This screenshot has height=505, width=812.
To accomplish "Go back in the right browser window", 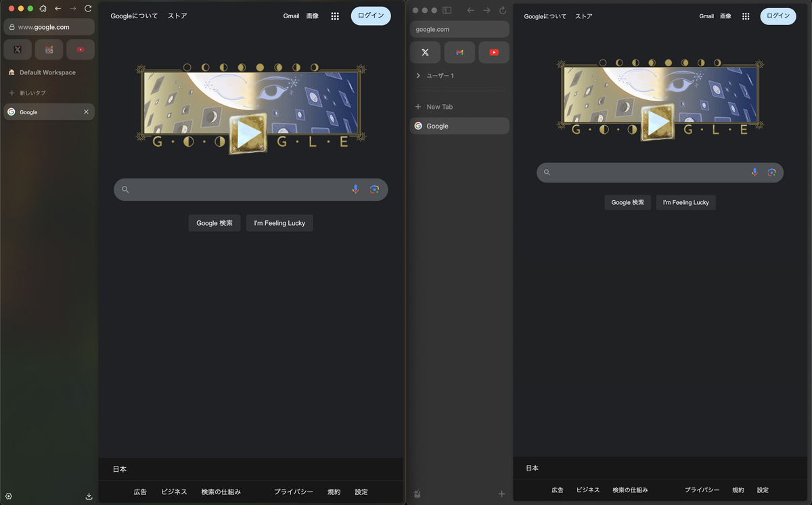I will [x=471, y=10].
